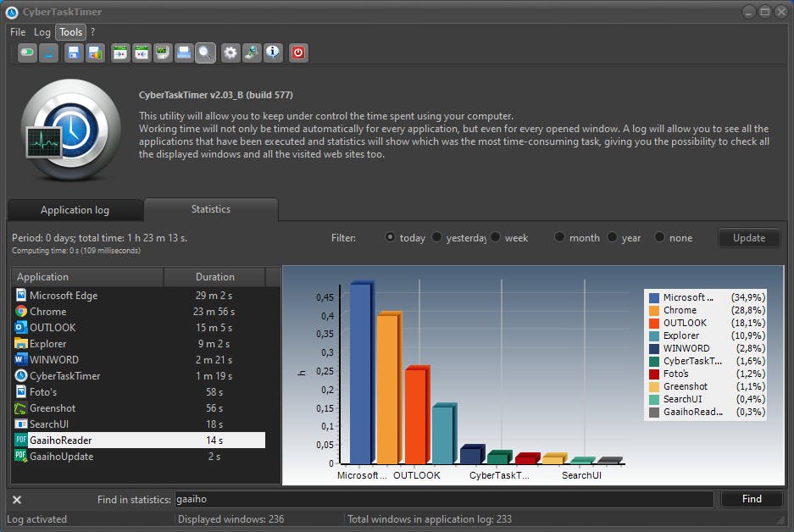794x532 pixels.
Task: Click the Chrome row icon
Action: pyautogui.click(x=21, y=311)
